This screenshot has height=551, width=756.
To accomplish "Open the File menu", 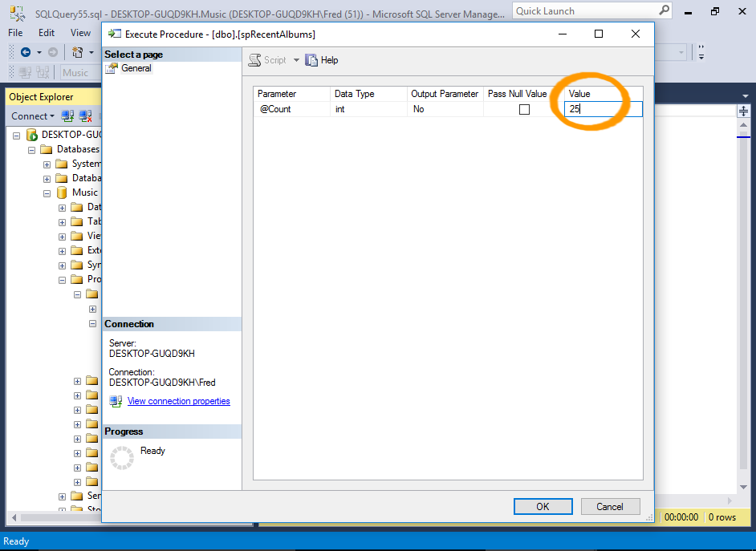I will [x=15, y=33].
